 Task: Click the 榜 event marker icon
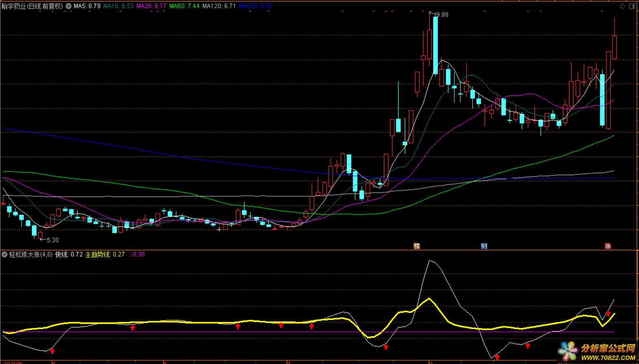click(x=417, y=246)
